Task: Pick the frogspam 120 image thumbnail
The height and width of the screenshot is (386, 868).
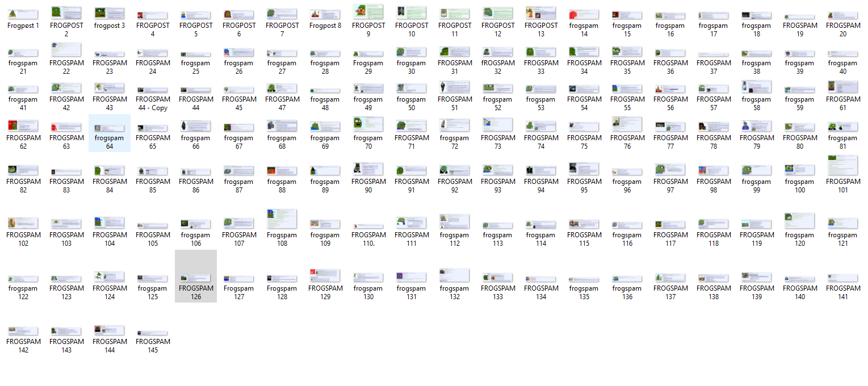Action: tap(800, 221)
